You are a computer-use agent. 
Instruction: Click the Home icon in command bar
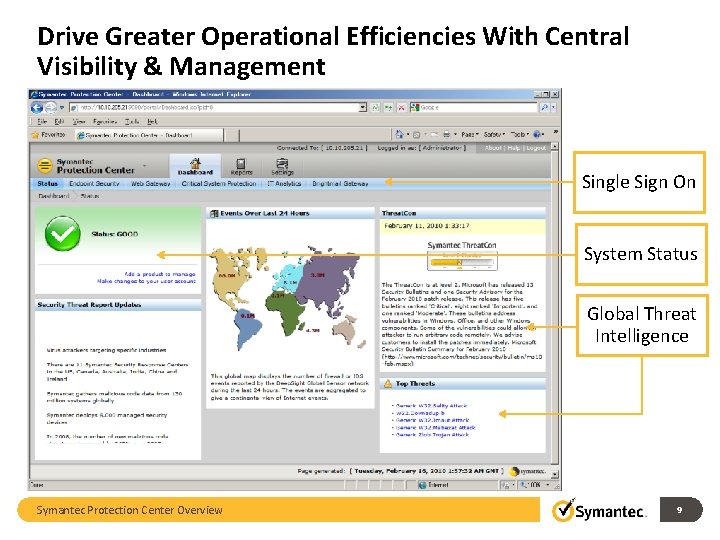(x=399, y=135)
